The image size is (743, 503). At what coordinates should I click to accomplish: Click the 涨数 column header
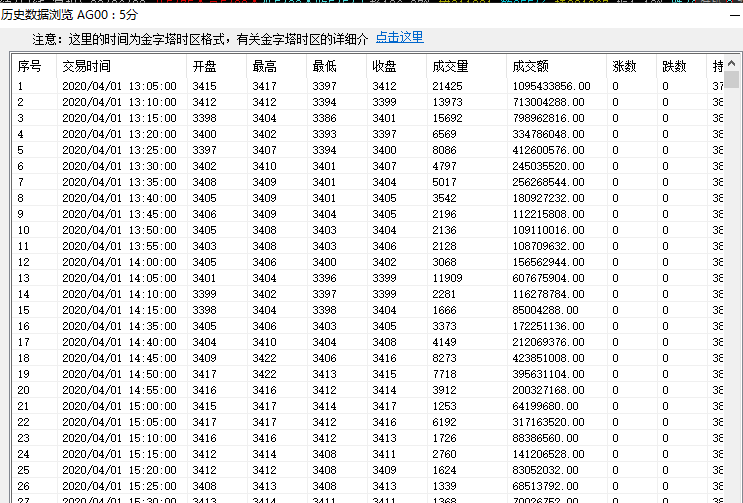[632, 66]
